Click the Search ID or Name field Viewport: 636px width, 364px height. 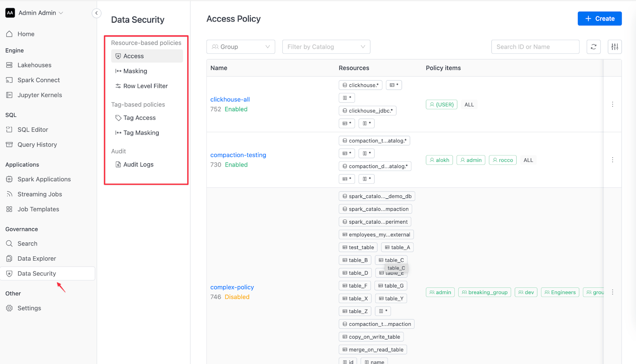coord(535,47)
